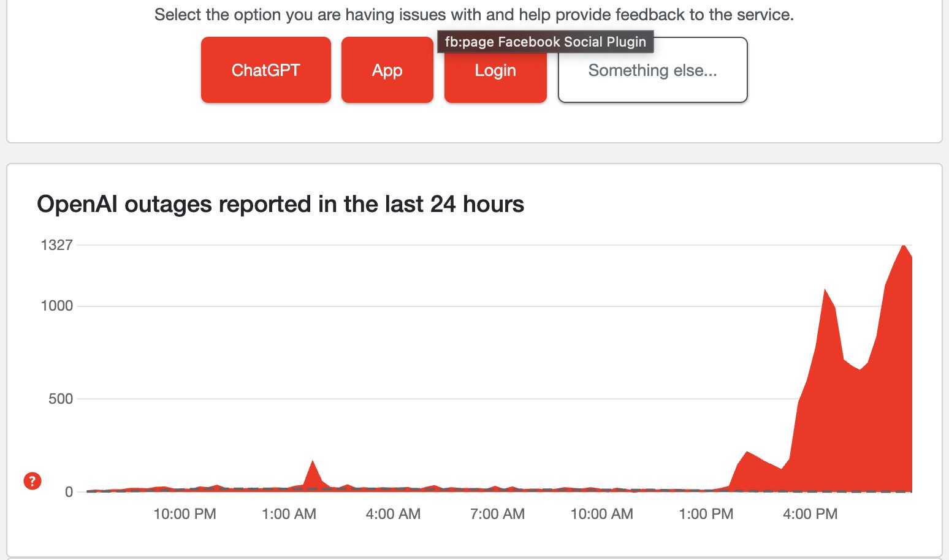Click the 10:00 PM time axis label
The image size is (949, 560).
pos(185,513)
